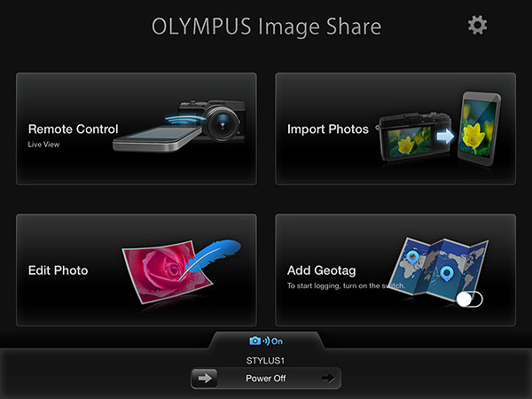
Task: Click the Power Off slider text
Action: tap(266, 379)
